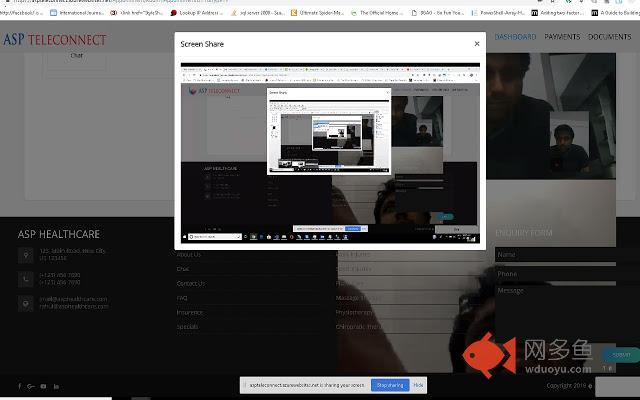Viewport: 640px width, 400px height.
Task: Click the small self-view webcam video
Action: [569, 143]
